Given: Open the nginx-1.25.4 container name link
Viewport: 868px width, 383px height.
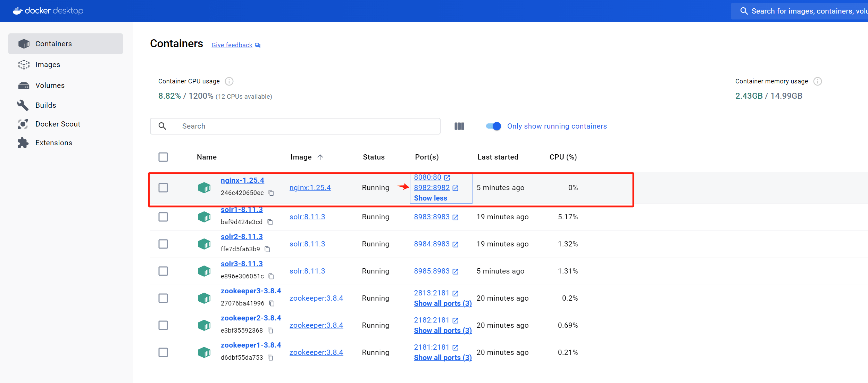Looking at the screenshot, I should click(242, 180).
